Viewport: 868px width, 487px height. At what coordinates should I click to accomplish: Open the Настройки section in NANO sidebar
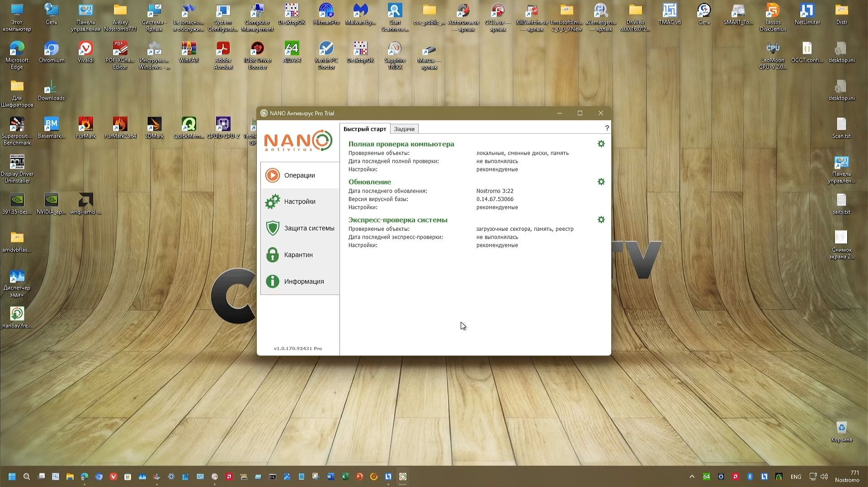click(300, 201)
